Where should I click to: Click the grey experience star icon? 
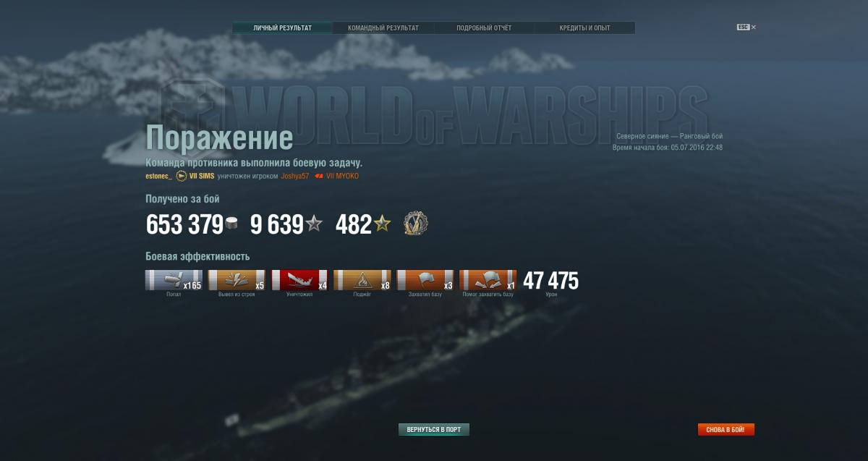314,224
